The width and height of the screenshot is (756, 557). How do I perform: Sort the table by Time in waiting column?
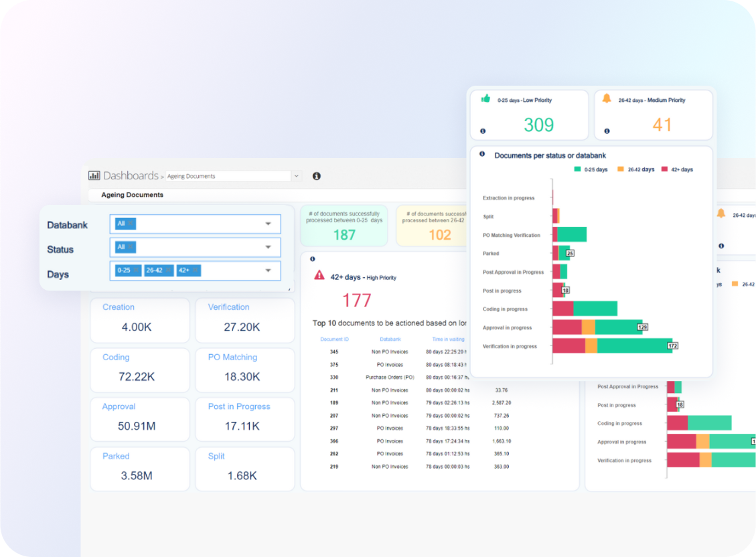(449, 339)
